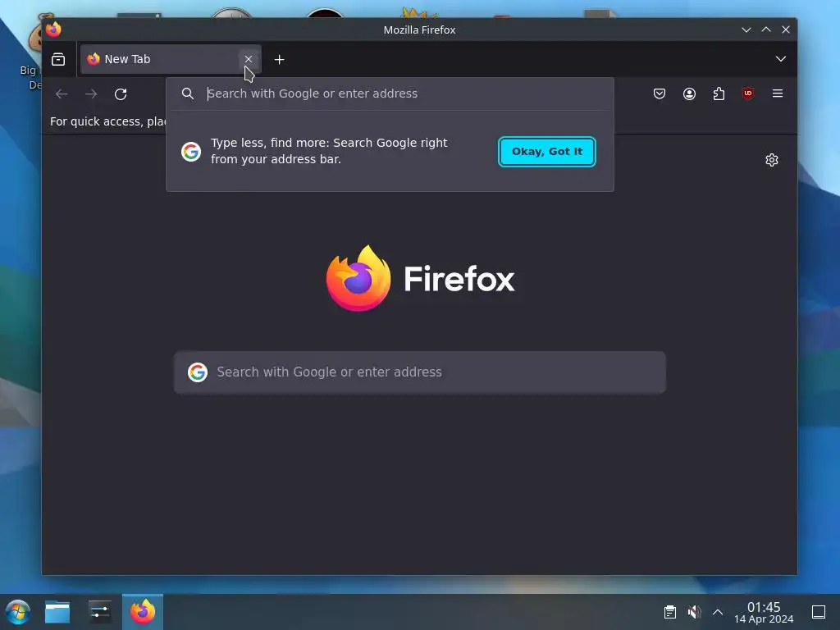Dismiss tip with Okay, Got It

pos(547,152)
